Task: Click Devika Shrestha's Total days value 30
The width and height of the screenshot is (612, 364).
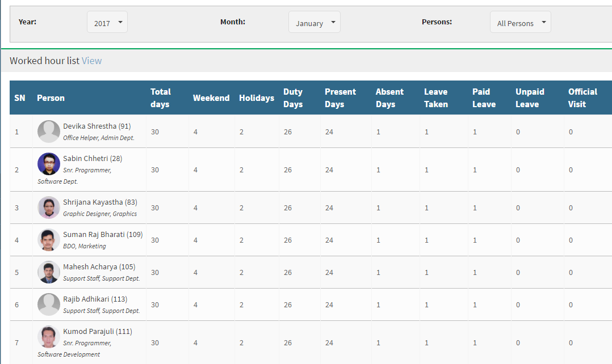Action: coord(155,132)
